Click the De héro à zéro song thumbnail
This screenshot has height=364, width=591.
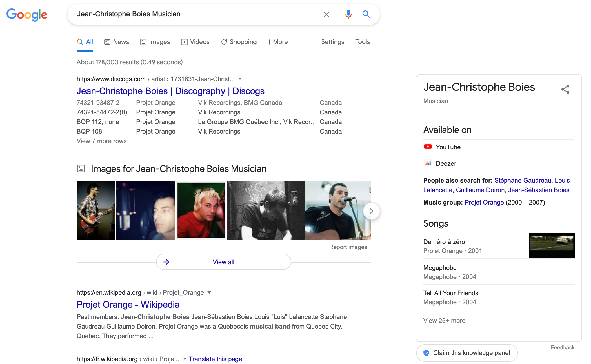(552, 245)
